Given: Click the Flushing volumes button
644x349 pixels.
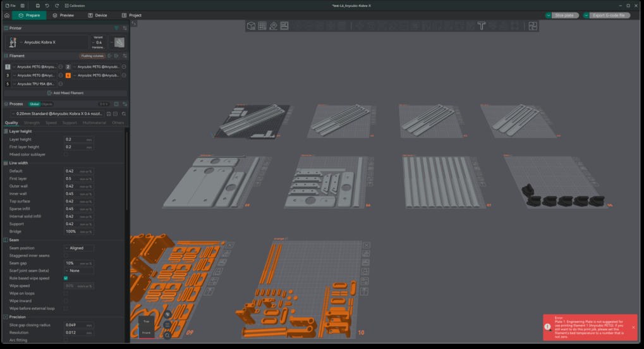Looking at the screenshot, I should pos(92,56).
